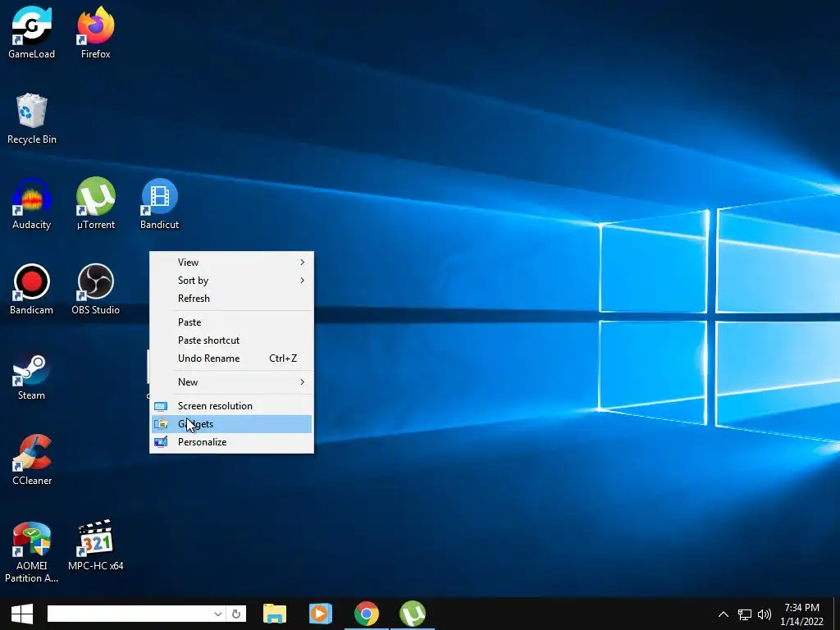840x630 pixels.
Task: Choose Refresh from the context menu
Action: 231,299
